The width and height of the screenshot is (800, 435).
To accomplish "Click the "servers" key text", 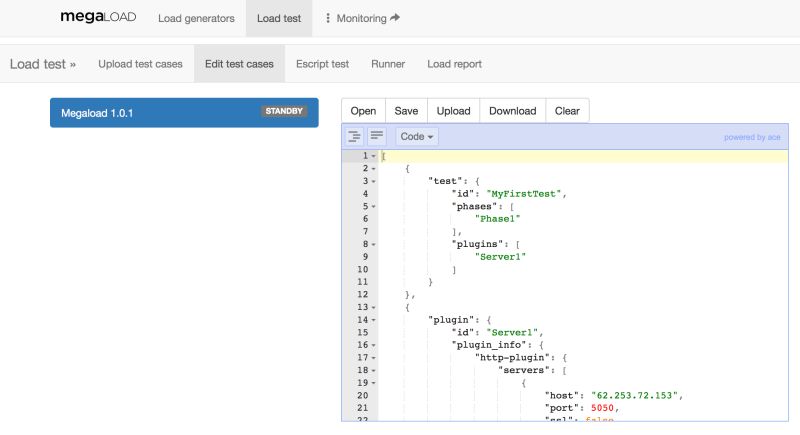I will tap(523, 370).
